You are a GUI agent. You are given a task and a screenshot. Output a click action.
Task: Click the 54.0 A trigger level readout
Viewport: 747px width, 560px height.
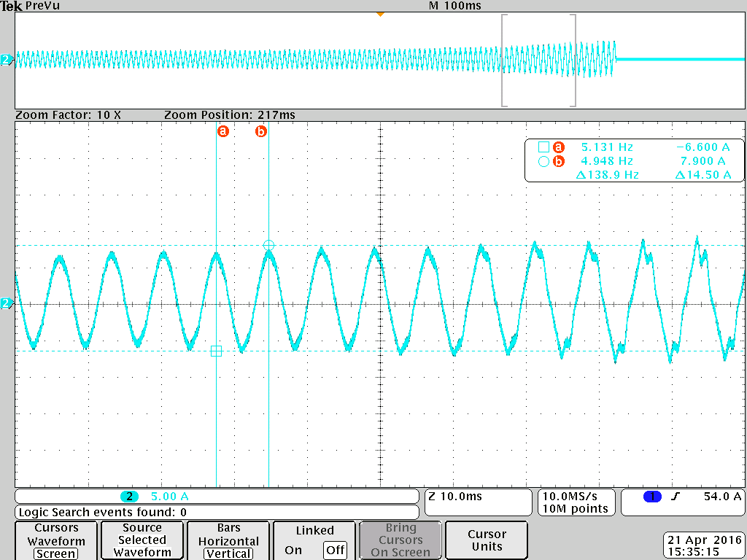point(722,497)
